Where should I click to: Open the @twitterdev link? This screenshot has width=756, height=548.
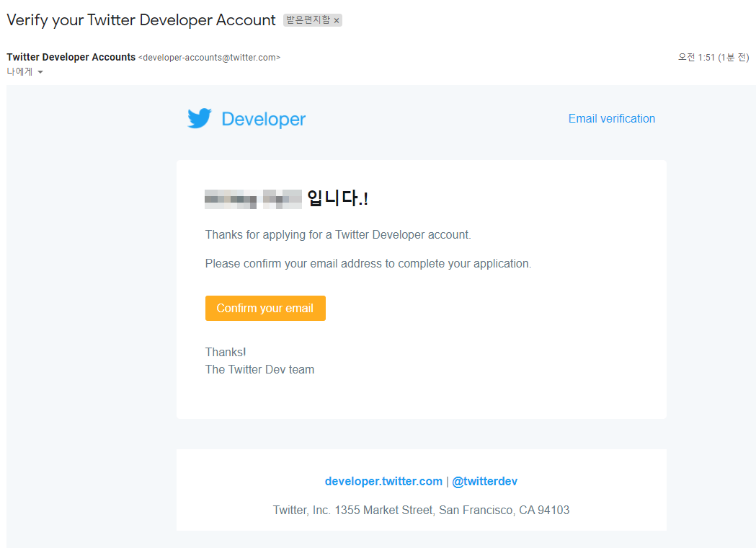tap(484, 482)
